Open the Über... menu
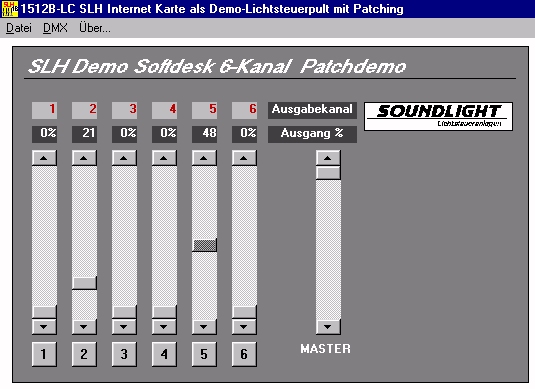The height and width of the screenshot is (389, 535). pyautogui.click(x=95, y=28)
